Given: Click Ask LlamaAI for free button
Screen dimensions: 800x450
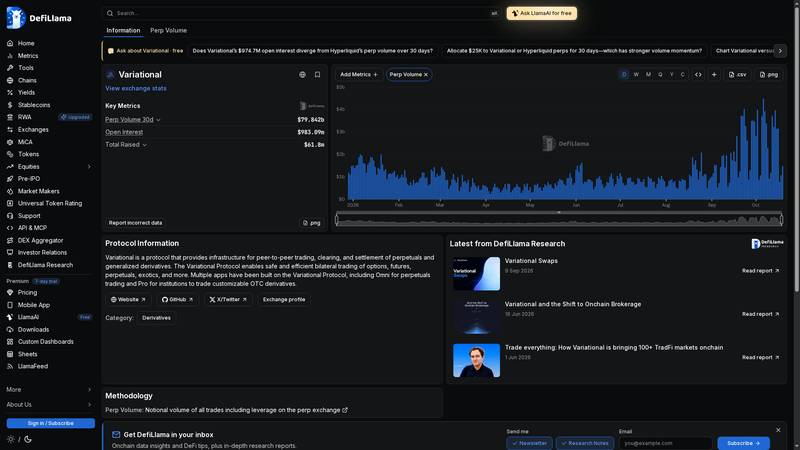Looking at the screenshot, I should [x=542, y=13].
